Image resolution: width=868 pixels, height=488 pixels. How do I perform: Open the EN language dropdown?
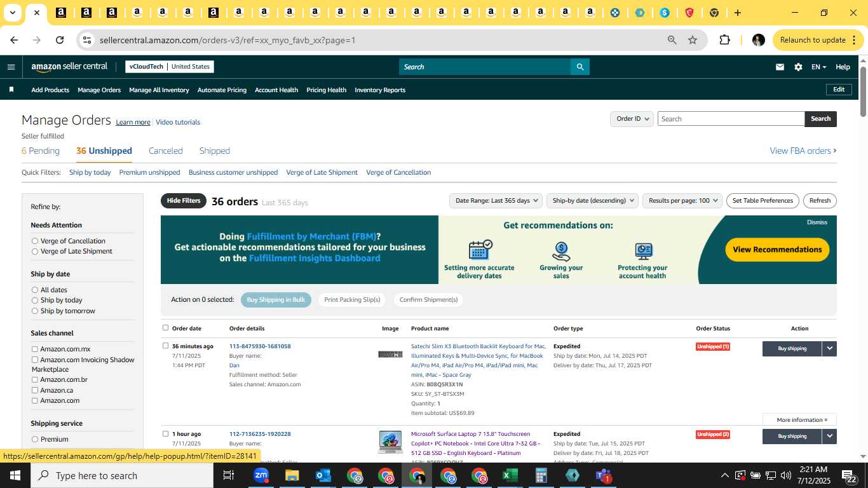click(x=818, y=67)
